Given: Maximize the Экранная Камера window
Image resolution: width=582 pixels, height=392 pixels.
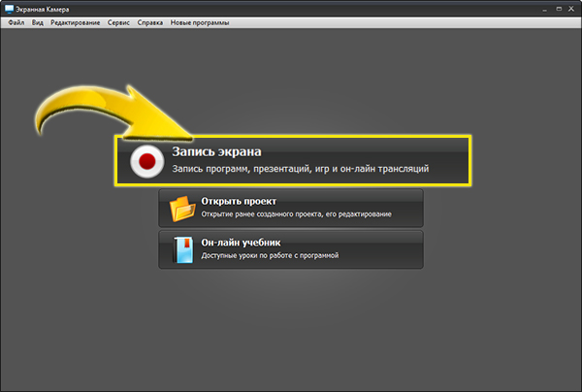Looking at the screenshot, I should coord(559,9).
